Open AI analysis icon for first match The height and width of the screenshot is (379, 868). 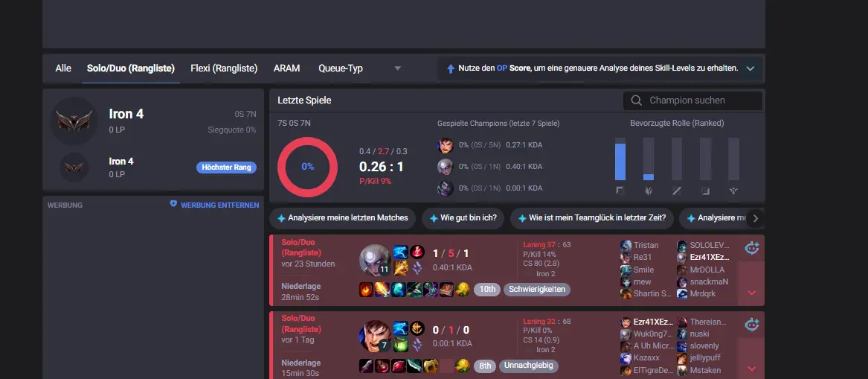click(x=751, y=248)
